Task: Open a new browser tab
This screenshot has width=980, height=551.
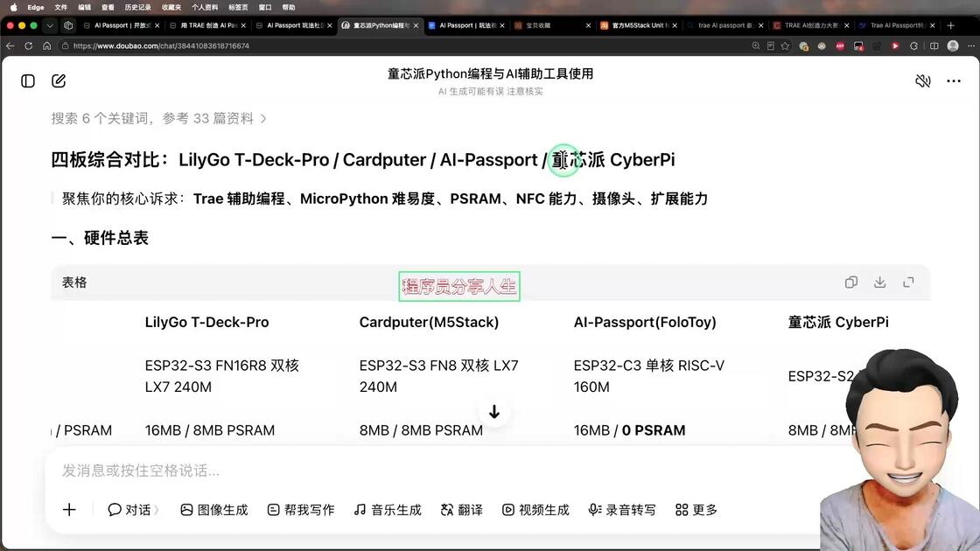Action: coord(950,25)
